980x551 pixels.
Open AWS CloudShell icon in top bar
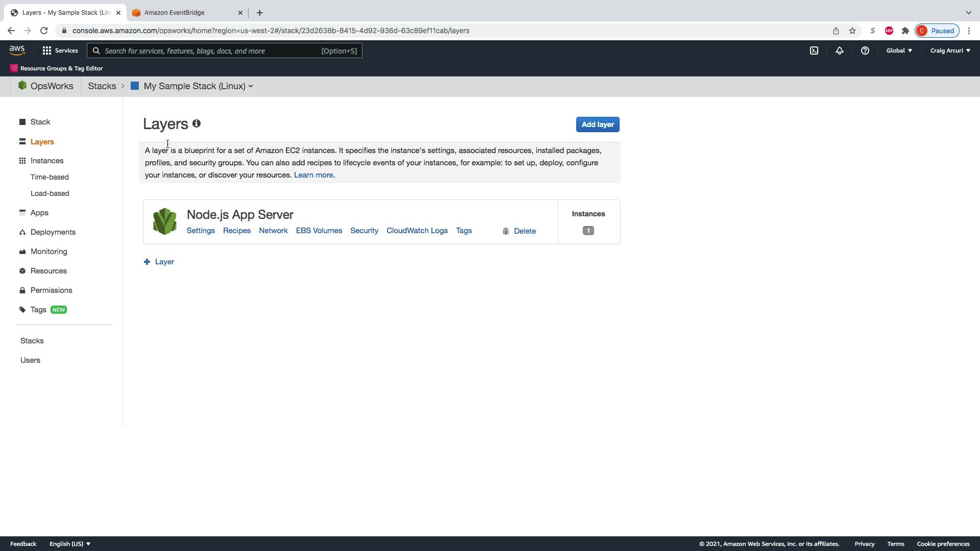[814, 51]
